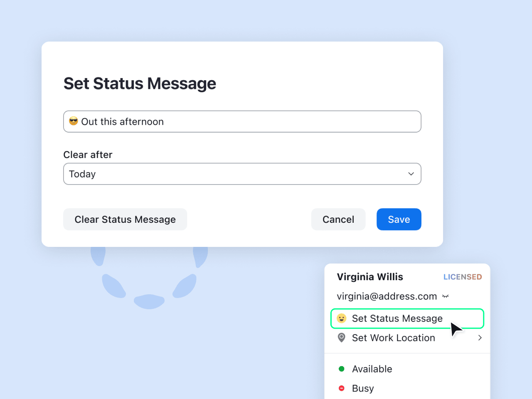
Task: Click the Virginia Willis profile name
Action: 370,277
